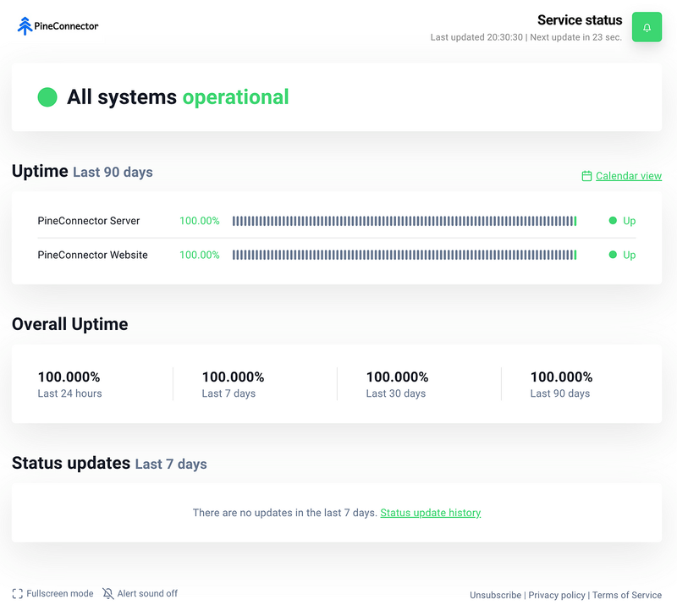Screen dimensions: 677x616
Task: Click the fullscreen mode corners icon
Action: [x=16, y=593]
